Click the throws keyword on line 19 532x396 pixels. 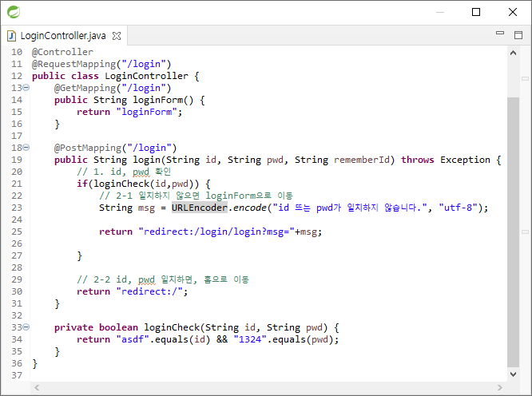[x=417, y=160]
